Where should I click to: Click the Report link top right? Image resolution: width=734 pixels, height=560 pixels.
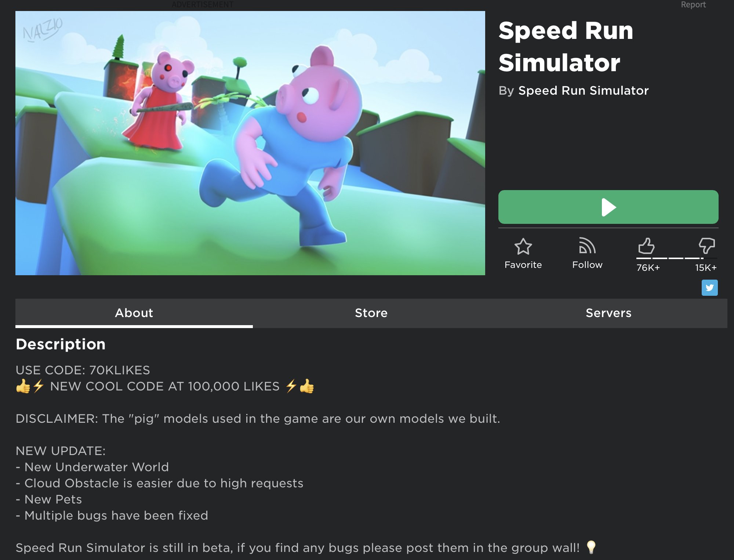[692, 5]
